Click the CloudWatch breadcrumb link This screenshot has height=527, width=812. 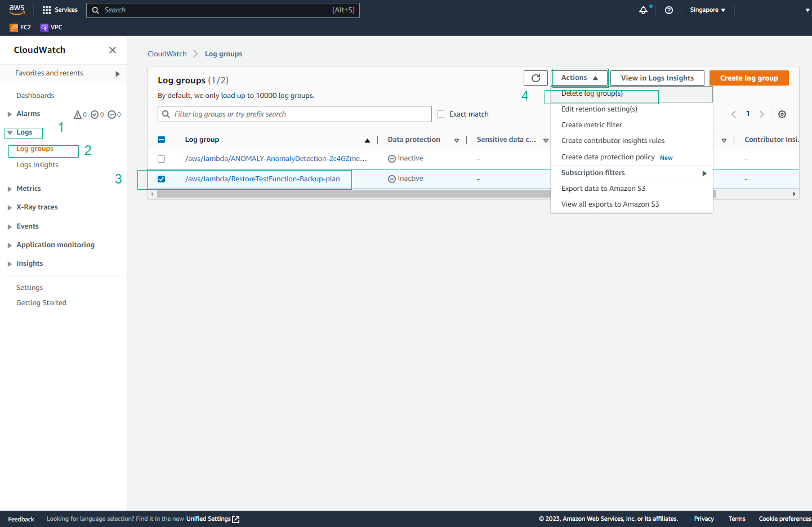(167, 54)
